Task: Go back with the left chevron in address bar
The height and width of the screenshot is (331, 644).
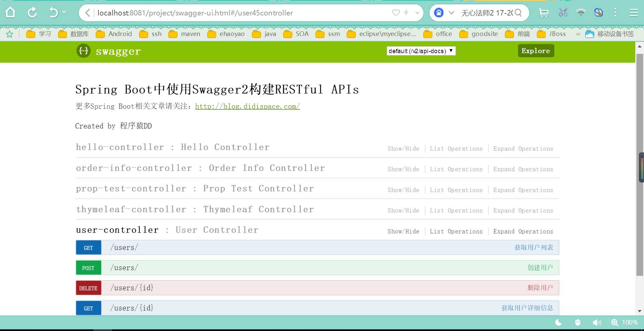Action: 87,13
